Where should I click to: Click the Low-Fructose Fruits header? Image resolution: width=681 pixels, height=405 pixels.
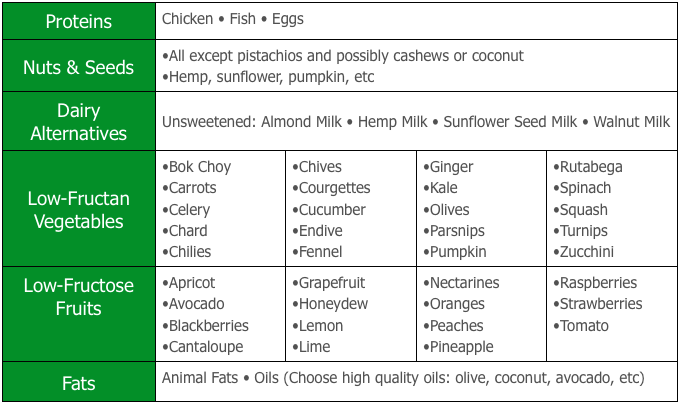(79, 297)
